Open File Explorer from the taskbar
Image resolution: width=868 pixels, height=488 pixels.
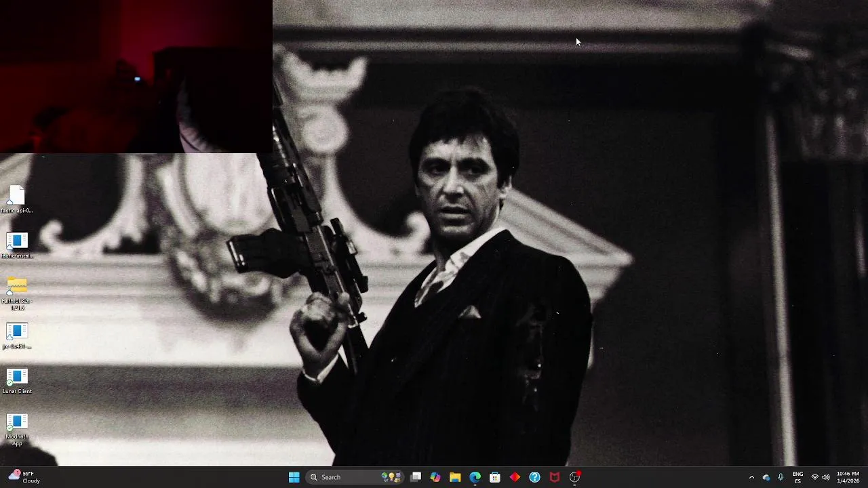point(455,477)
